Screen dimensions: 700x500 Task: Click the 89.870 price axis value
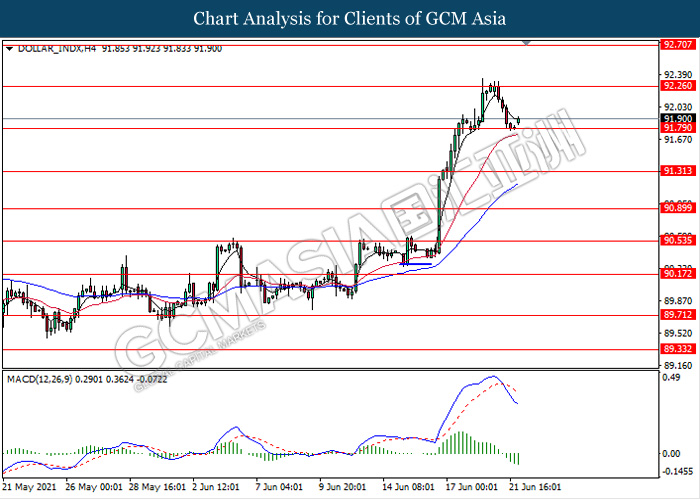click(678, 300)
